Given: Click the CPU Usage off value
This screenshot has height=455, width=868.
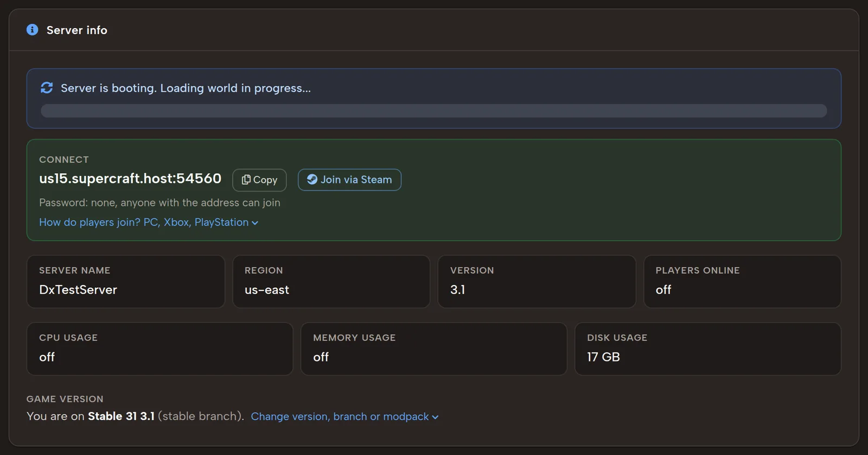Looking at the screenshot, I should click(47, 357).
